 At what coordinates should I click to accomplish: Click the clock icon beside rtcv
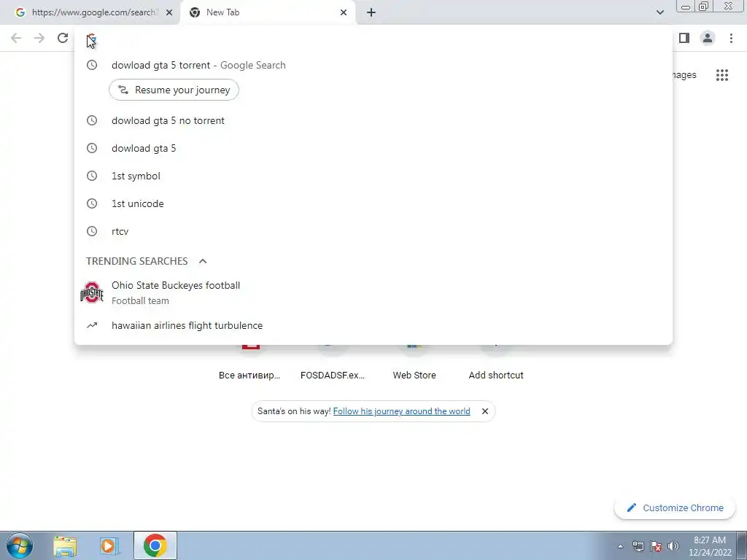pos(92,231)
